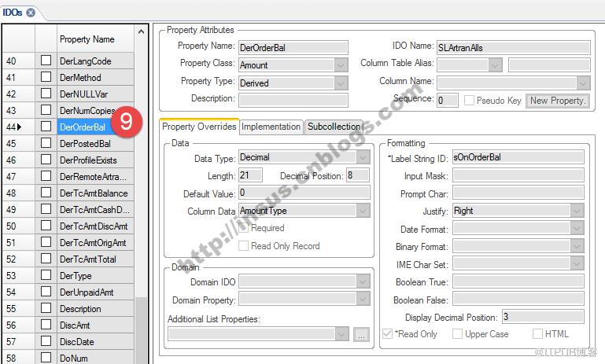Viewport: 605px width, 364px height.
Task: Click the New Property button
Action: coord(558,101)
